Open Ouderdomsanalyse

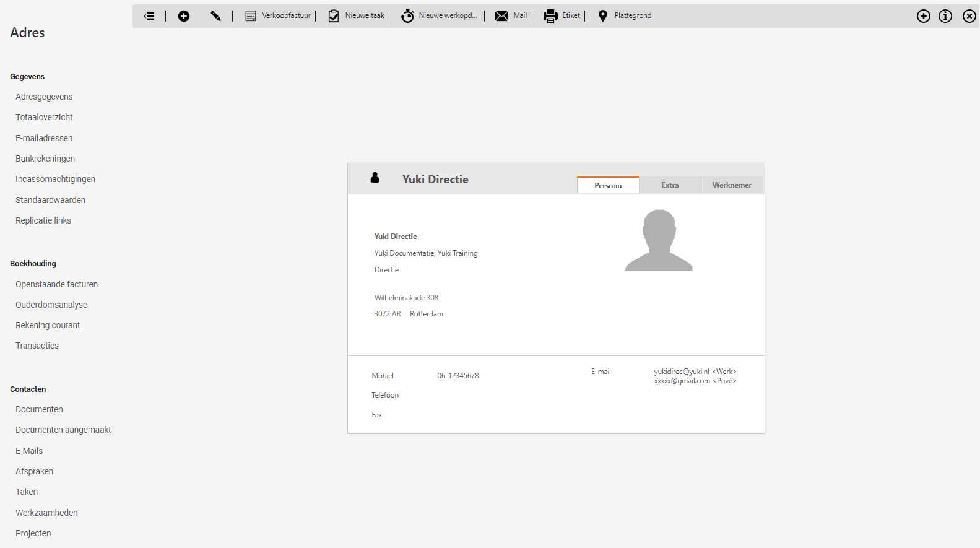click(x=51, y=305)
